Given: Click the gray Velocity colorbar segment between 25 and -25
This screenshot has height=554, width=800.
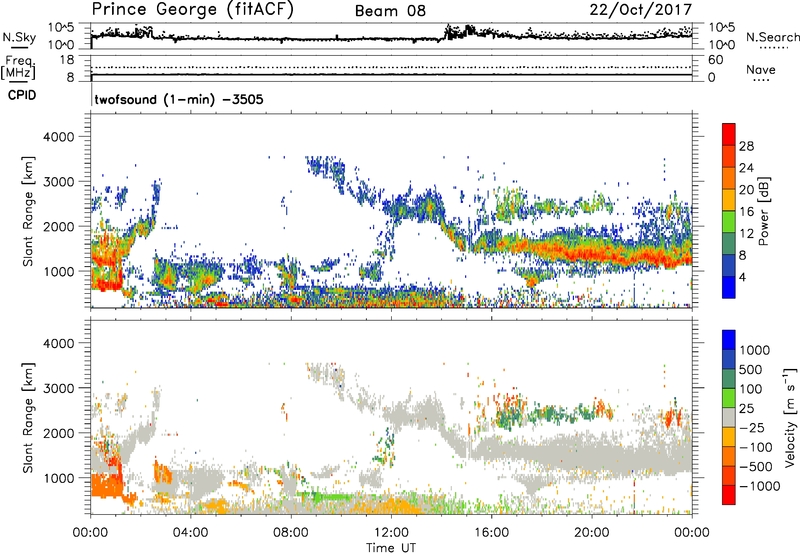Looking at the screenshot, I should [729, 417].
